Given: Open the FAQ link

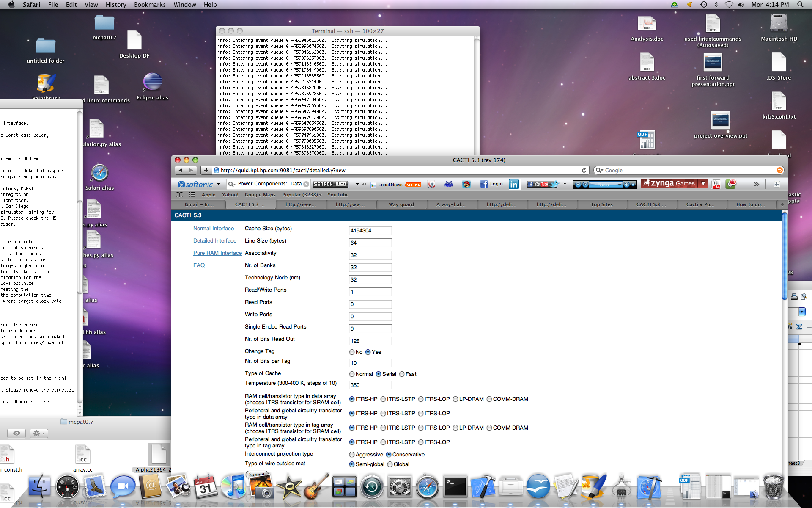Looking at the screenshot, I should pyautogui.click(x=199, y=265).
